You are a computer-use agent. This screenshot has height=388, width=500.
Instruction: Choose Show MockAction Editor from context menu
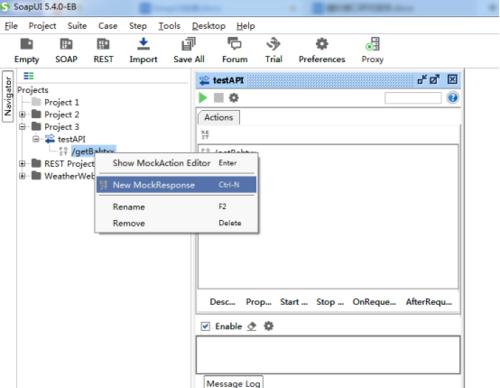click(176, 163)
